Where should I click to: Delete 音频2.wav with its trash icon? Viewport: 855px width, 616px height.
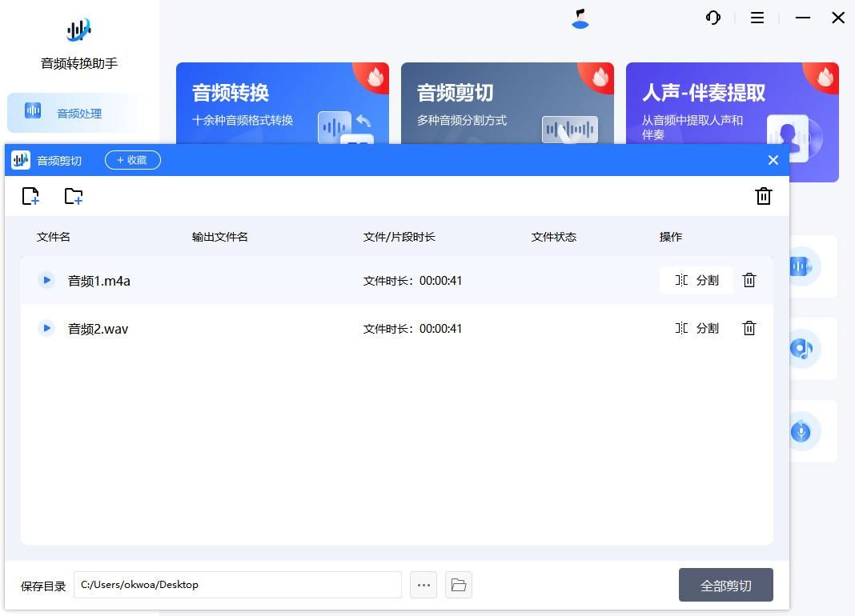tap(749, 328)
